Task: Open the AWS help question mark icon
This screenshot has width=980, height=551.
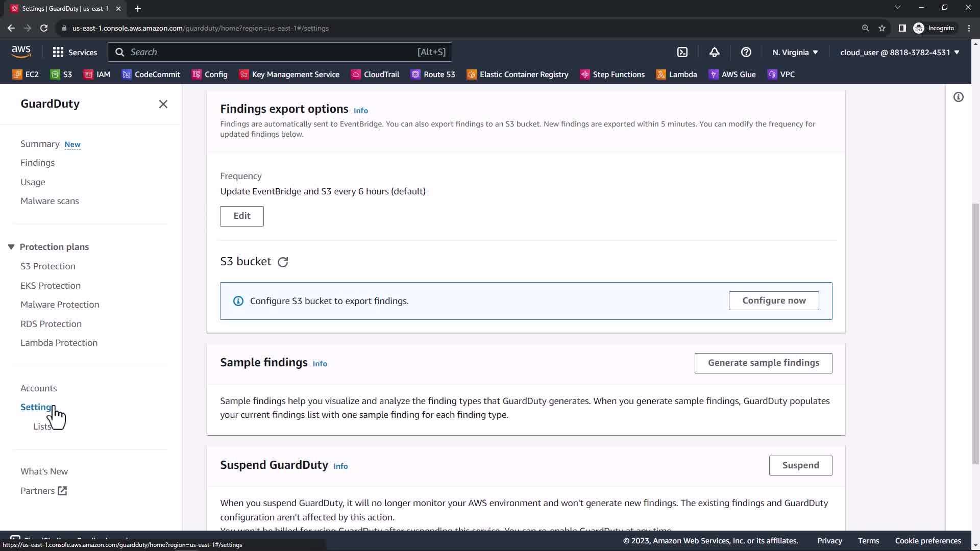Action: click(x=746, y=52)
